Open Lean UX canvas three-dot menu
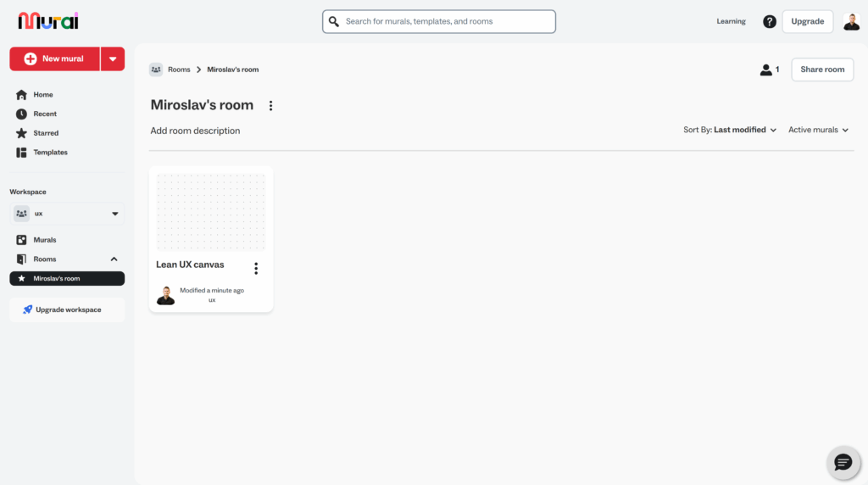 click(x=256, y=268)
